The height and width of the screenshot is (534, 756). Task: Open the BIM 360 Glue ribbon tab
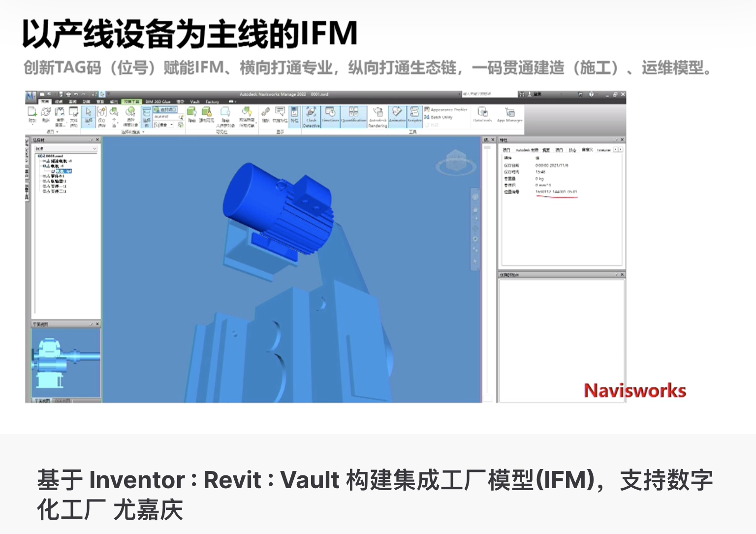click(158, 101)
